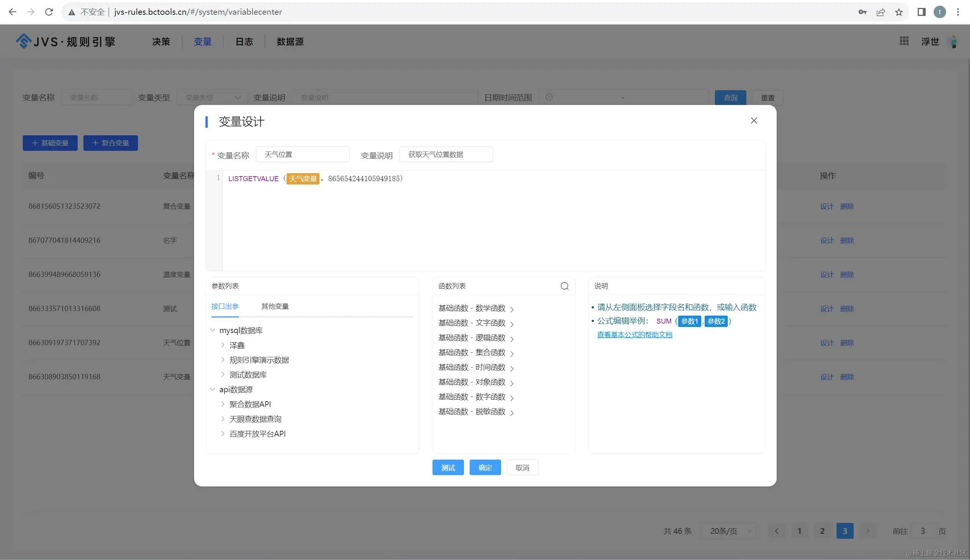Collapse the mysql数据库 tree node

click(x=213, y=330)
